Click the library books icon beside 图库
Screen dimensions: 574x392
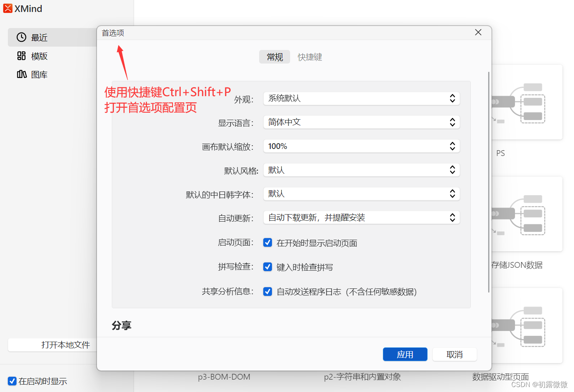[x=21, y=74]
